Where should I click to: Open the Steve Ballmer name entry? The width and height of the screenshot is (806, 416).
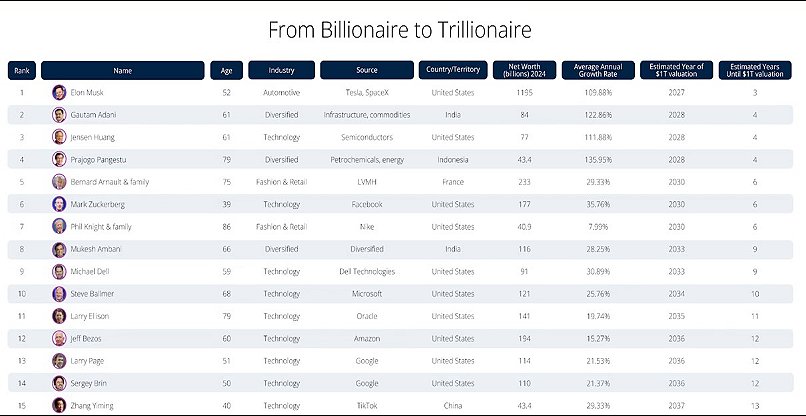[x=93, y=294]
